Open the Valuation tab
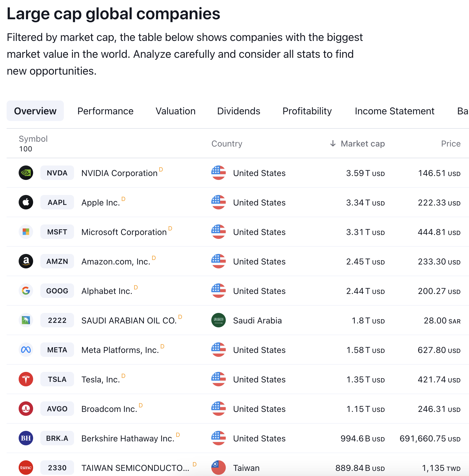The image size is (469, 476). coord(175,111)
